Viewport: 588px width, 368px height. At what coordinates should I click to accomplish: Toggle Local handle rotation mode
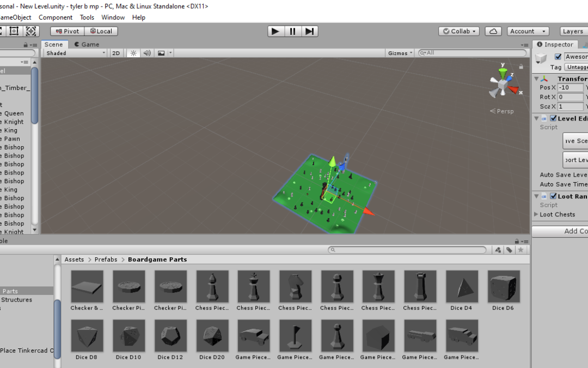click(101, 31)
